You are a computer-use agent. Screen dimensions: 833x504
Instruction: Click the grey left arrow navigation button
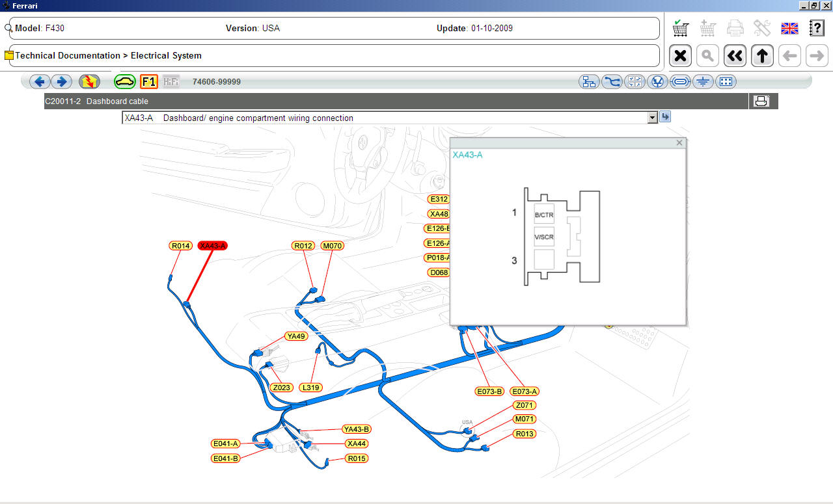pos(789,56)
